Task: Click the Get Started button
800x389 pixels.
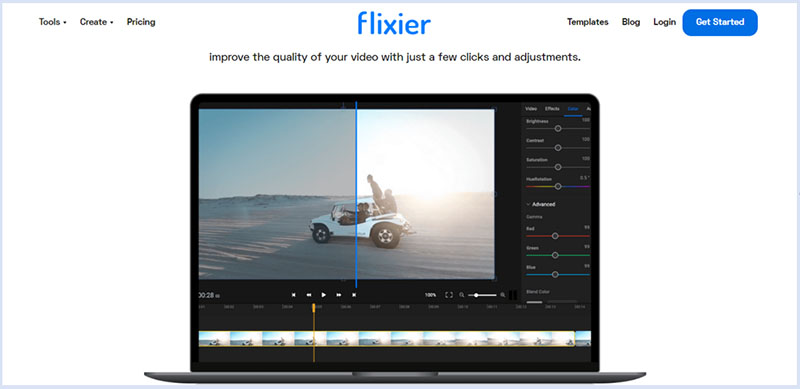Action: [720, 22]
